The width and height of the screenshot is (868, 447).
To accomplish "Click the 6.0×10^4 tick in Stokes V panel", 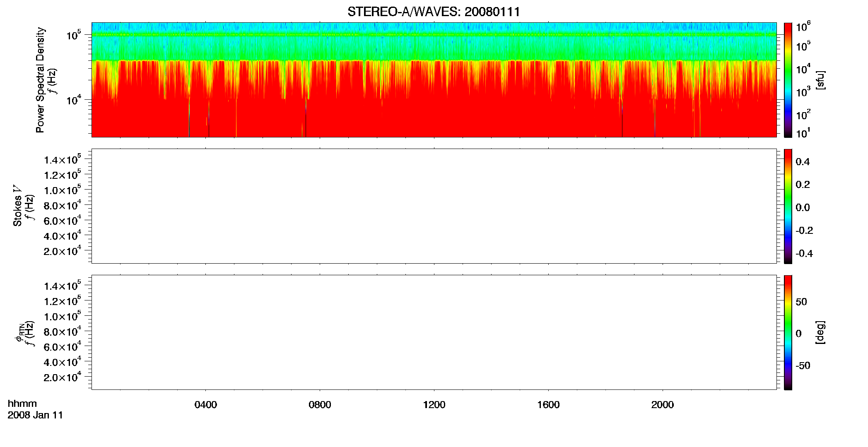I will point(63,220).
